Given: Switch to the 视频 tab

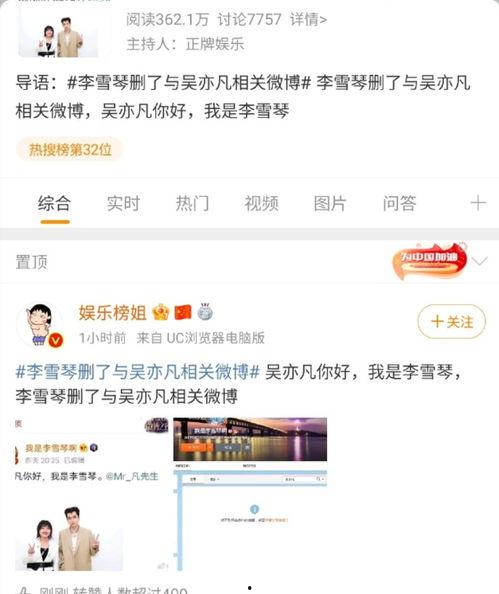Looking at the screenshot, I should [x=261, y=204].
